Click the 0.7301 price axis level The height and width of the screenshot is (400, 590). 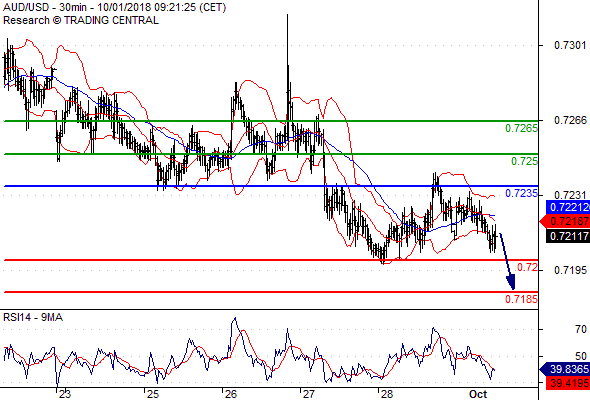tap(570, 45)
